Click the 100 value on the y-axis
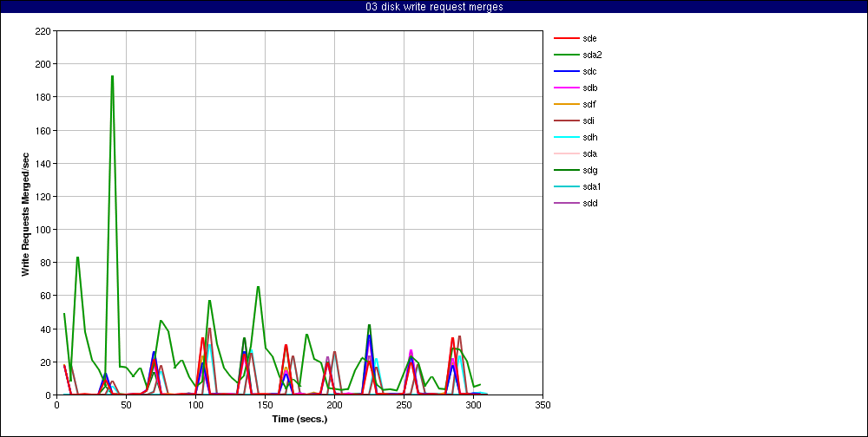Image resolution: width=868 pixels, height=437 pixels. click(x=43, y=230)
